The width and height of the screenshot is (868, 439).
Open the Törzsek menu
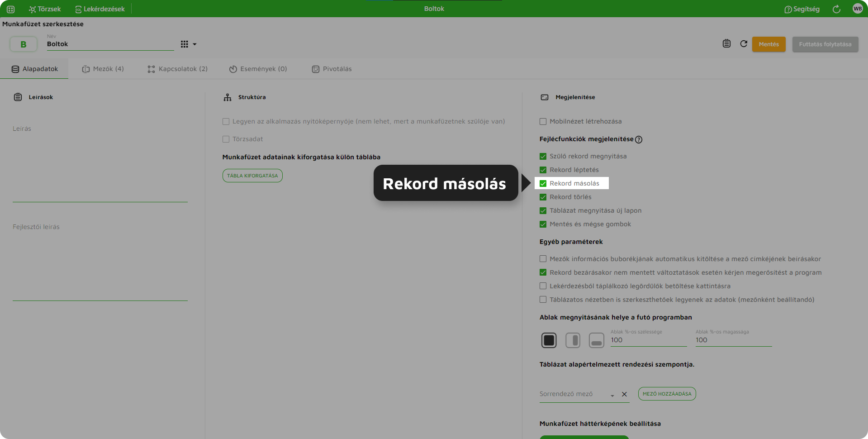tap(45, 9)
